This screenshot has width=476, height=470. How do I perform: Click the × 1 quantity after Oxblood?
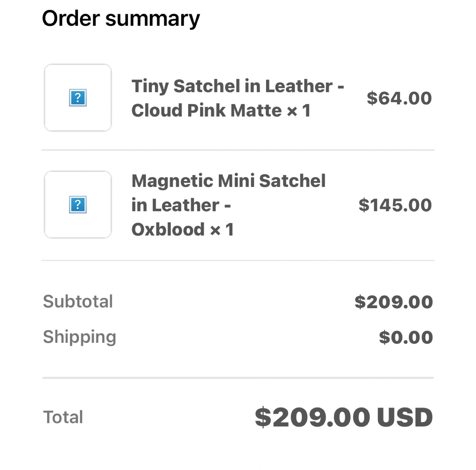(x=222, y=230)
